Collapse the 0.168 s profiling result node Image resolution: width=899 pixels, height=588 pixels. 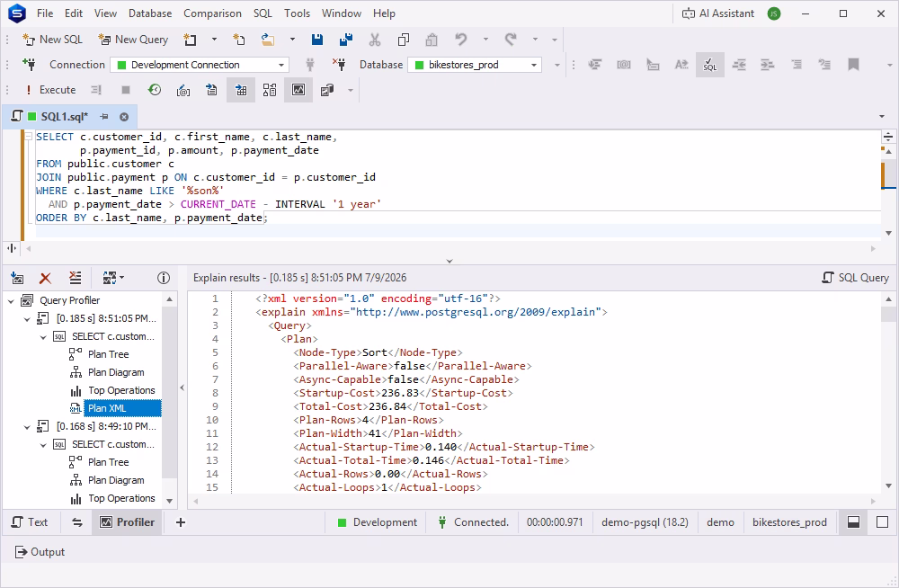tap(27, 427)
